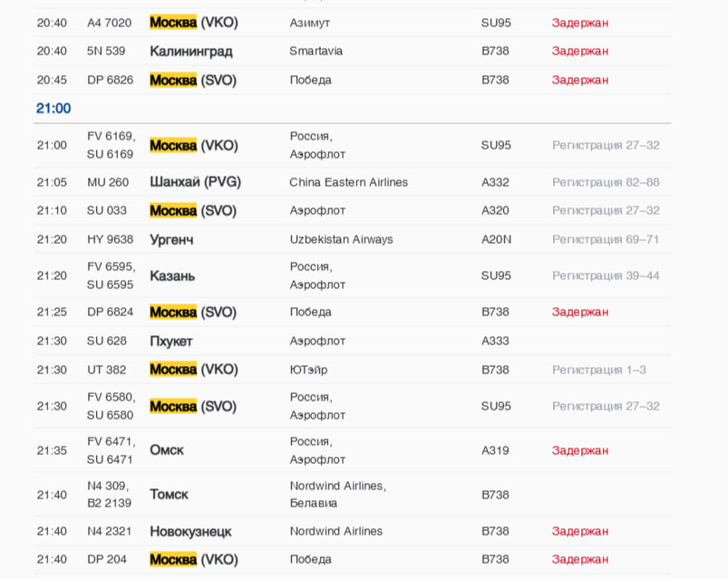Click the Задержан status for Новокузнецк flight
This screenshot has width=728, height=579.
coord(580,532)
